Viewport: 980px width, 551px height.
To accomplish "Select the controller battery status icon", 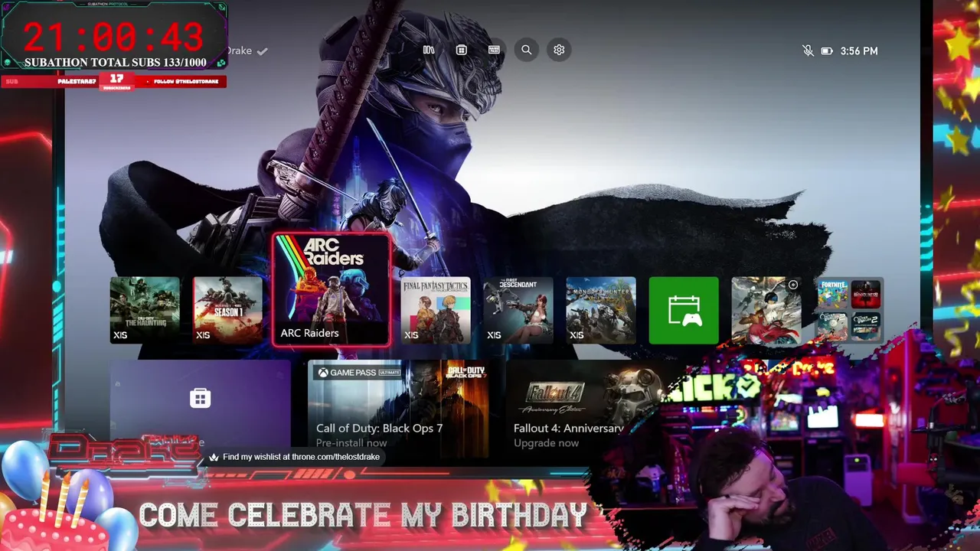I will (827, 51).
